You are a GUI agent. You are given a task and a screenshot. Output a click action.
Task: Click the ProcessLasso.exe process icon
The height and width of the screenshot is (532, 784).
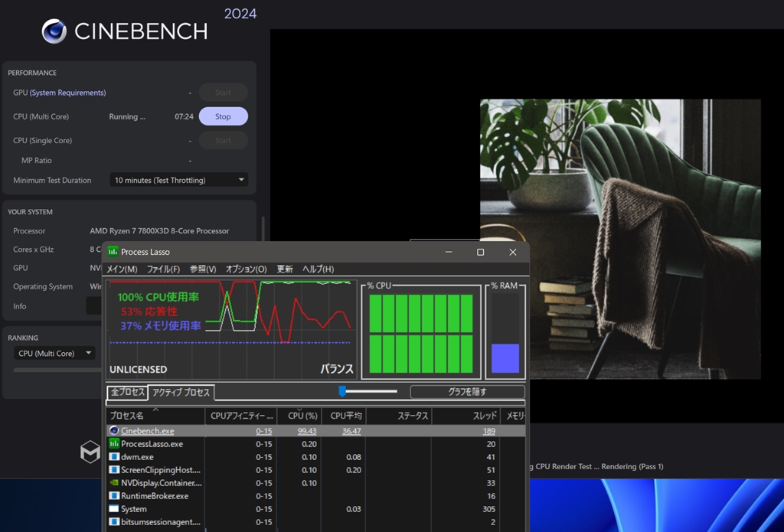pos(114,444)
